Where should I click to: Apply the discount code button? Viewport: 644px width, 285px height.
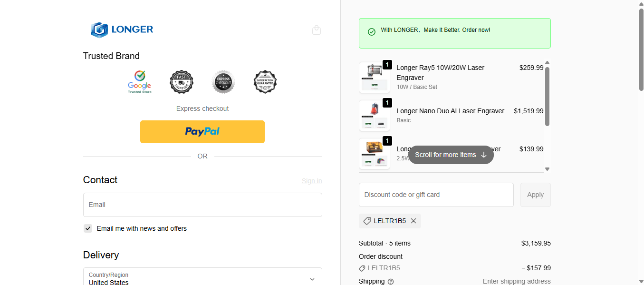tap(535, 195)
